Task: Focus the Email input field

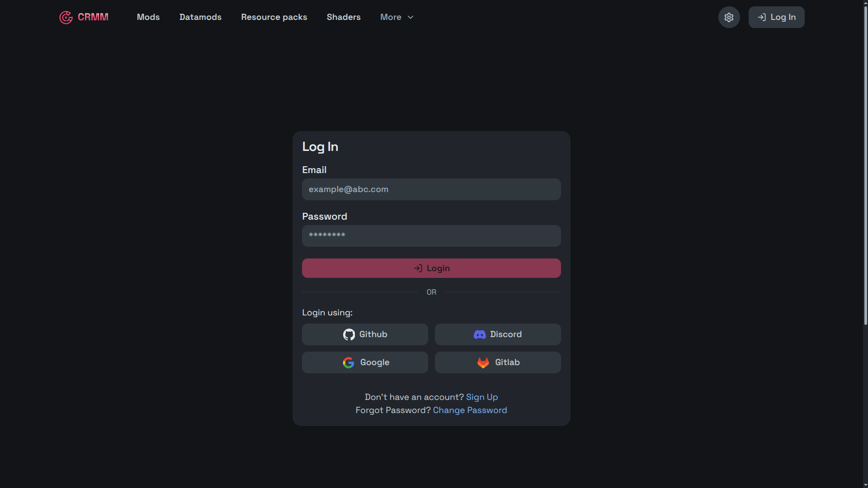Action: click(431, 189)
